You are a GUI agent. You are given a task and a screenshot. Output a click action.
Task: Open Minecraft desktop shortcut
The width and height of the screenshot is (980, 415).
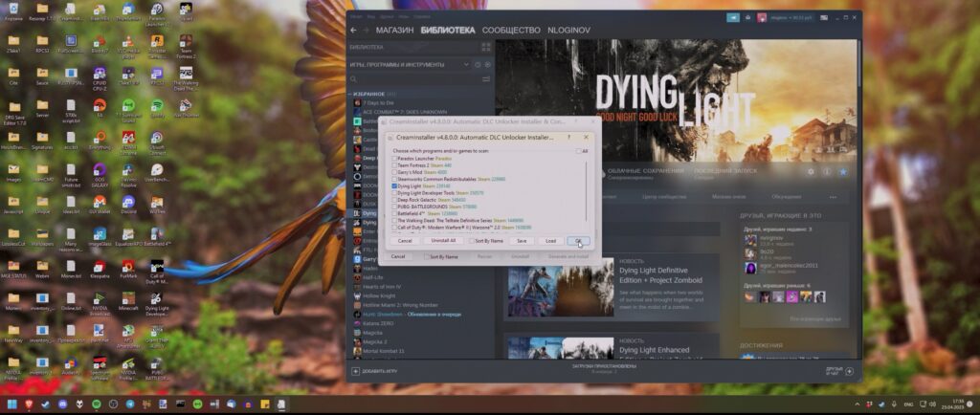[x=128, y=301]
